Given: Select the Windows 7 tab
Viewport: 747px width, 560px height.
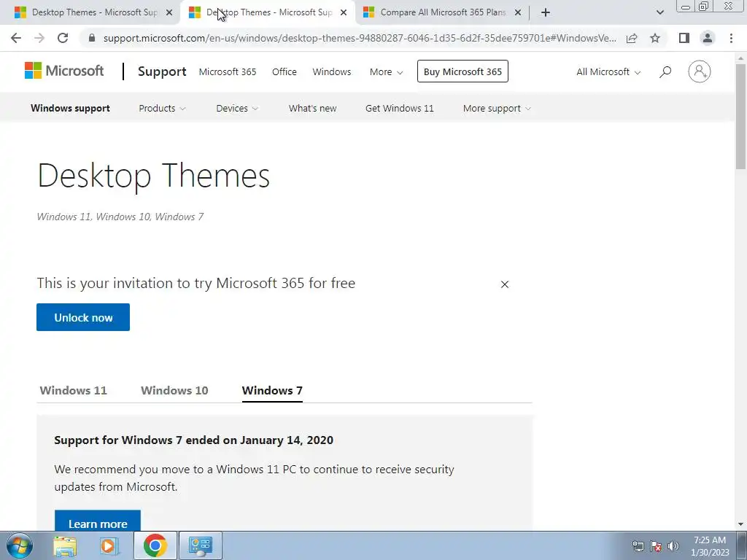Looking at the screenshot, I should 272,391.
